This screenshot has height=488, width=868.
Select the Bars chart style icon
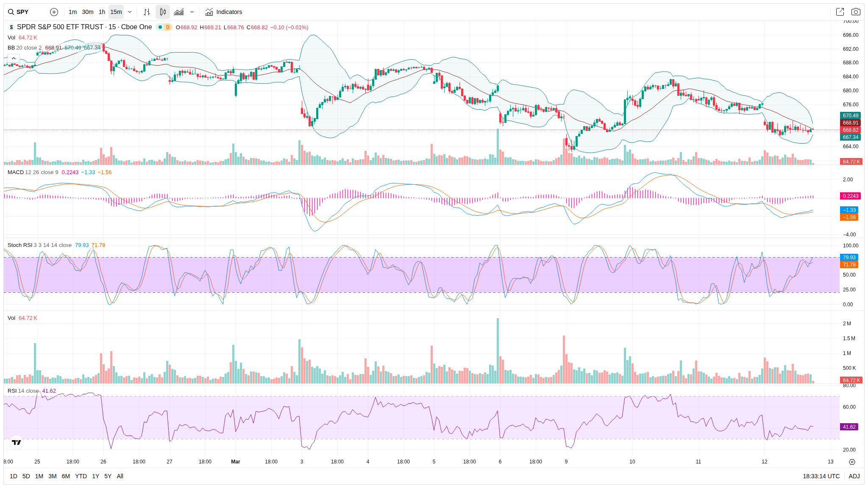pyautogui.click(x=147, y=12)
